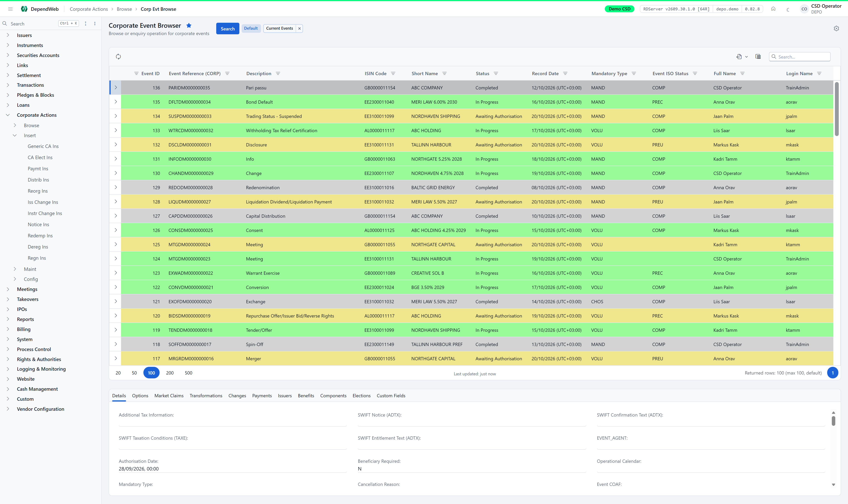Filter the Event ID column
Image resolution: width=848 pixels, height=504 pixels.
(136, 74)
